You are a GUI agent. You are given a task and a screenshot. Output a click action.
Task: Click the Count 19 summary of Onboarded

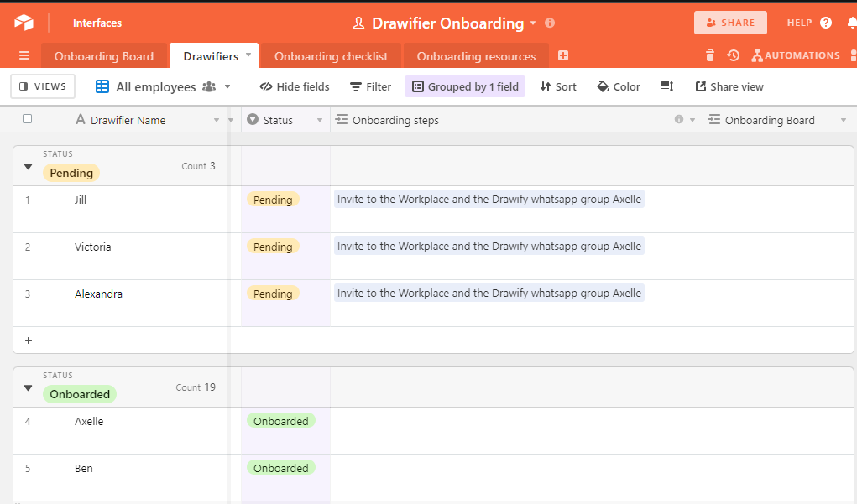tap(196, 387)
